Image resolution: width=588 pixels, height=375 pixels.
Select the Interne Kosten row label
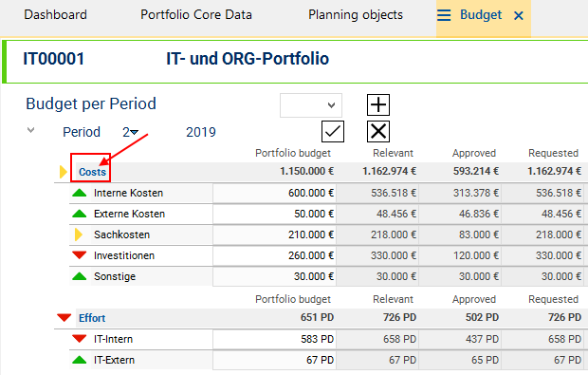128,193
